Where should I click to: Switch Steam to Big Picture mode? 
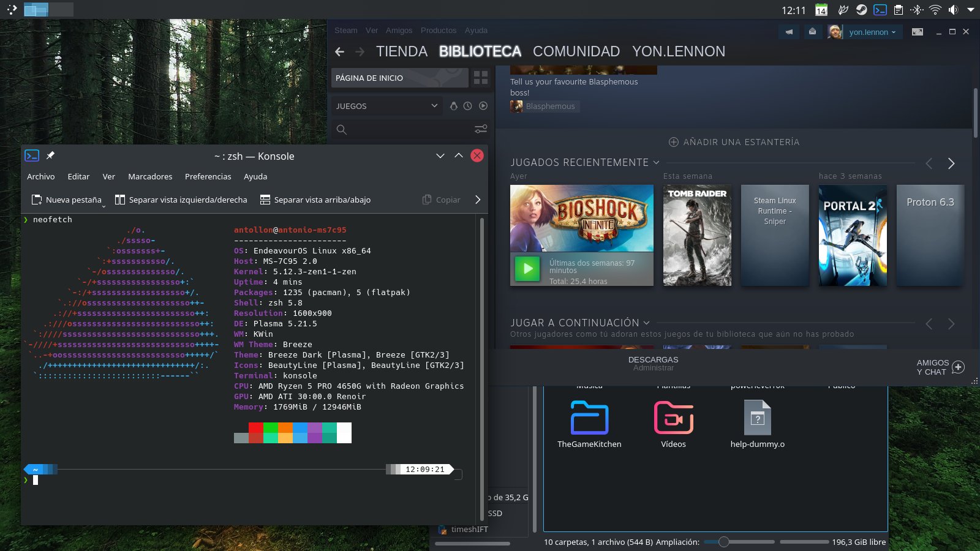[x=917, y=32]
